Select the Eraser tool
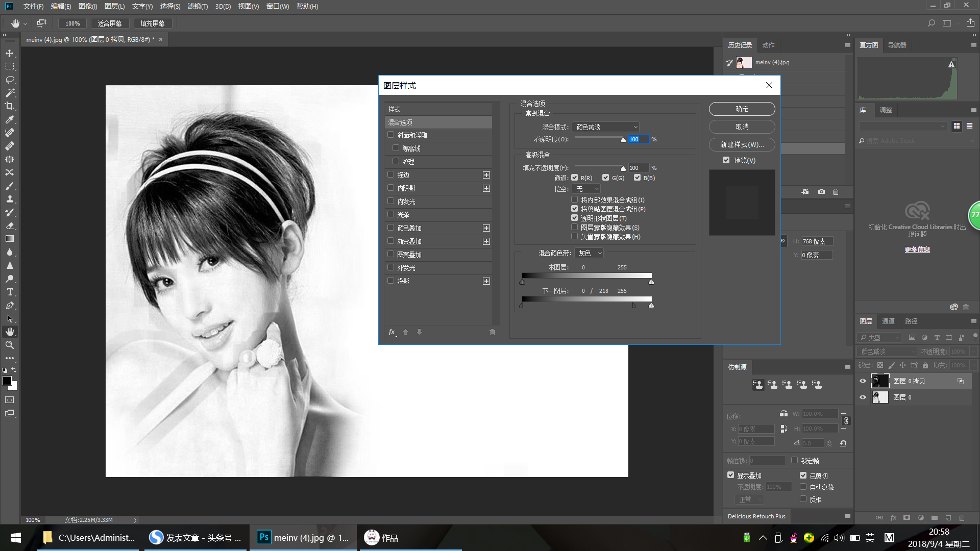 point(10,226)
